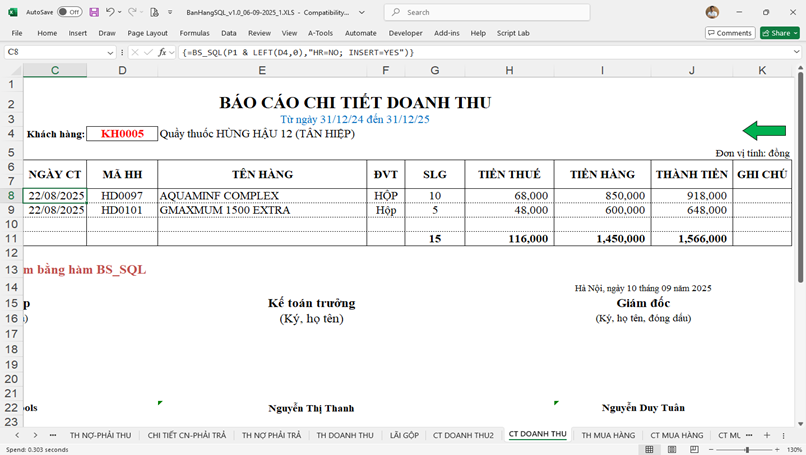Screen dimensions: 806x455
Task: Click the Select All corner triangle
Action: (16, 70)
